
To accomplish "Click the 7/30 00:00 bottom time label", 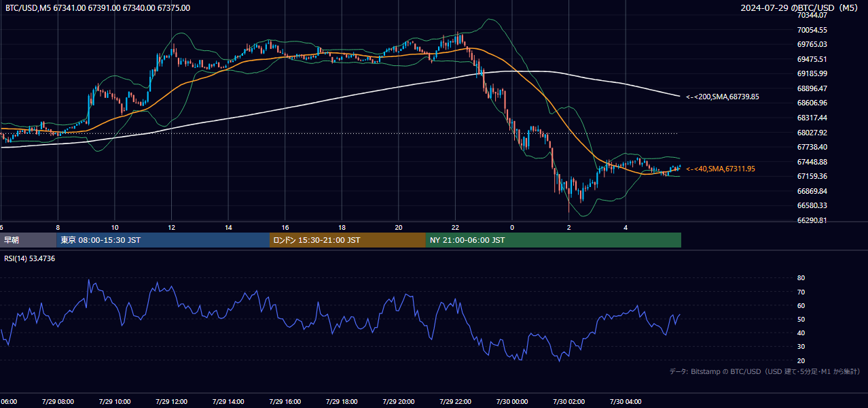I will pyautogui.click(x=512, y=401).
